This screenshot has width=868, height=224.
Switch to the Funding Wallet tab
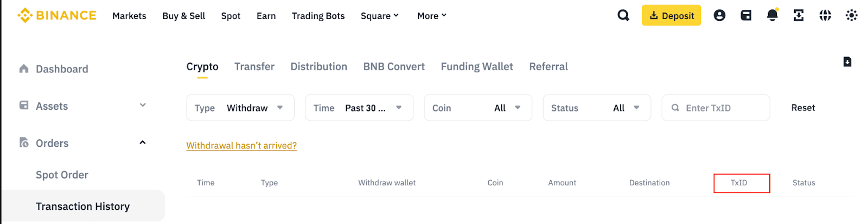[477, 66]
